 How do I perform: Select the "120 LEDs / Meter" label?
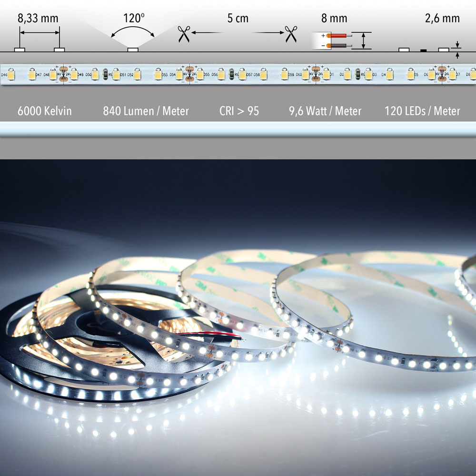click(x=422, y=111)
